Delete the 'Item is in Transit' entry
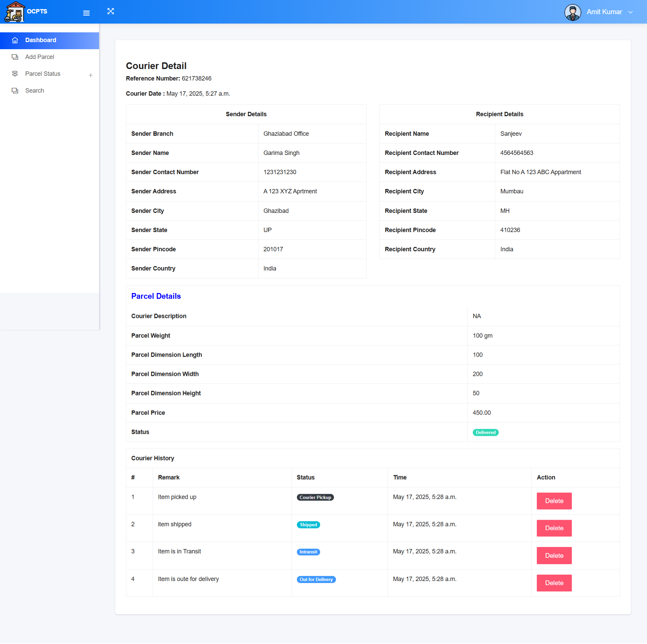 click(x=554, y=556)
